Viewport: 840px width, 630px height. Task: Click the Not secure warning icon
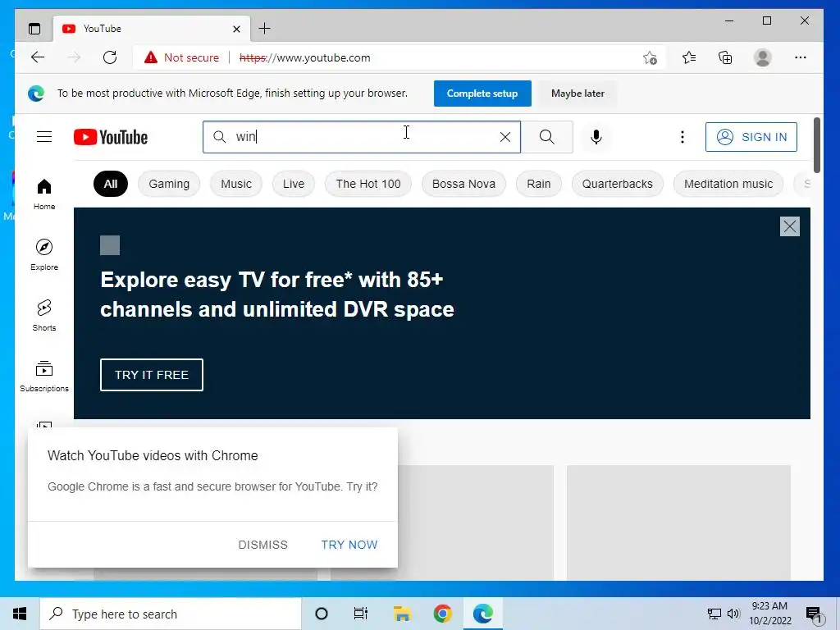pyautogui.click(x=151, y=57)
